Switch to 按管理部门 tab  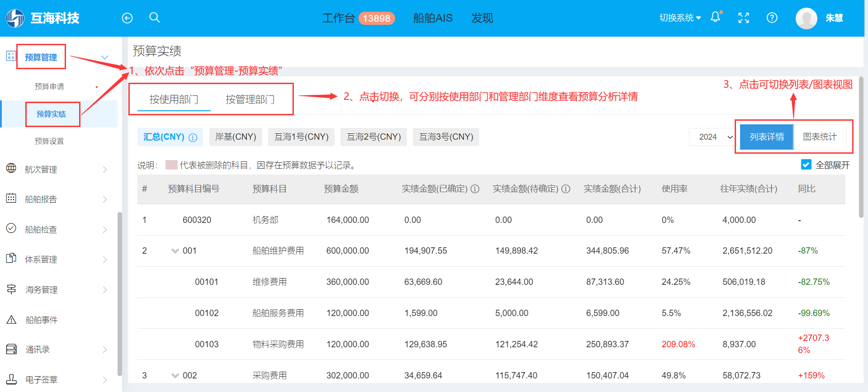(x=250, y=99)
